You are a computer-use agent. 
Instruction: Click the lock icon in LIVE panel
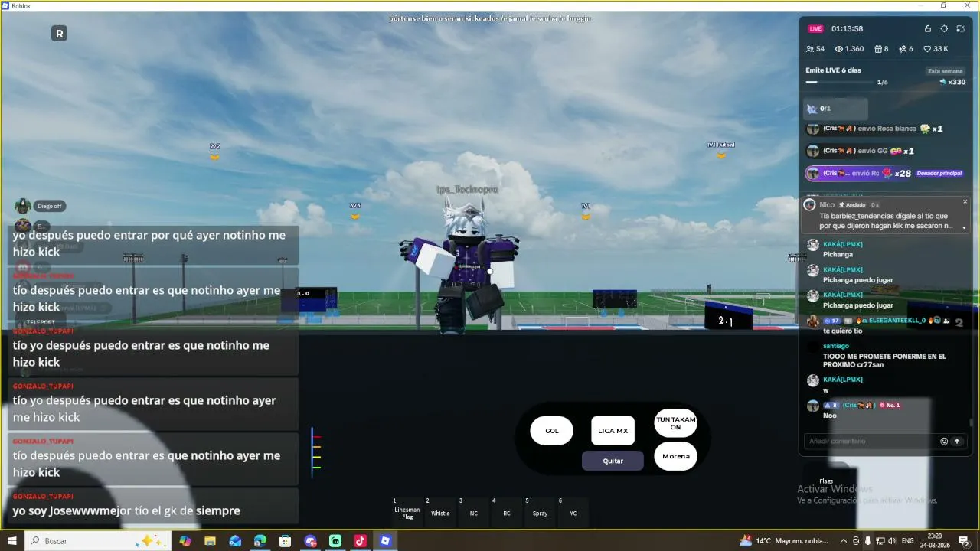pyautogui.click(x=928, y=29)
